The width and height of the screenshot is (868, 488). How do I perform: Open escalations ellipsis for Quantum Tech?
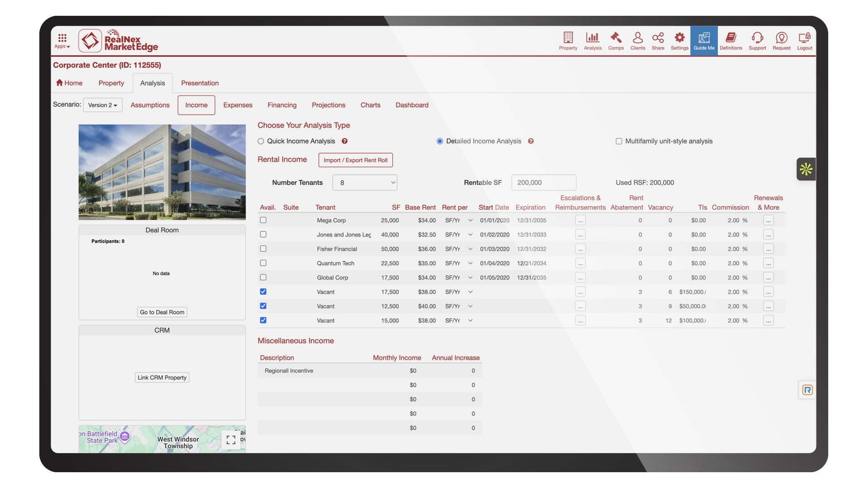click(580, 263)
